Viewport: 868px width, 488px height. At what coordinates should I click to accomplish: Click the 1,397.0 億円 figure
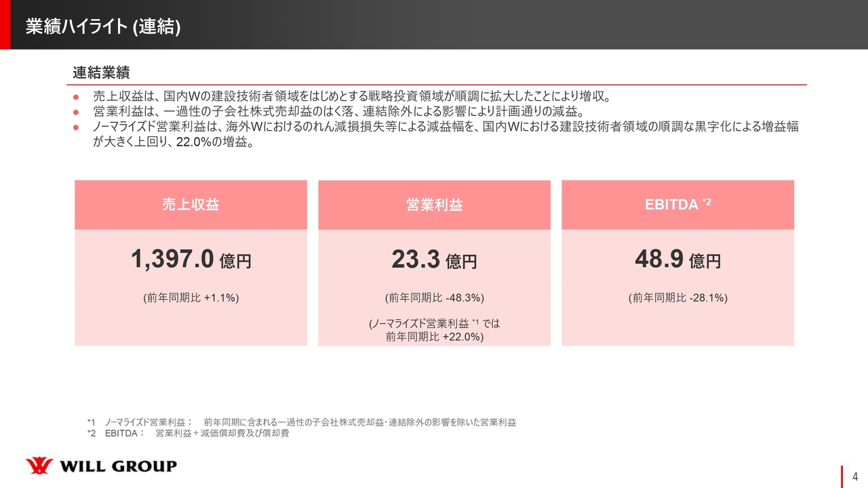(x=191, y=259)
